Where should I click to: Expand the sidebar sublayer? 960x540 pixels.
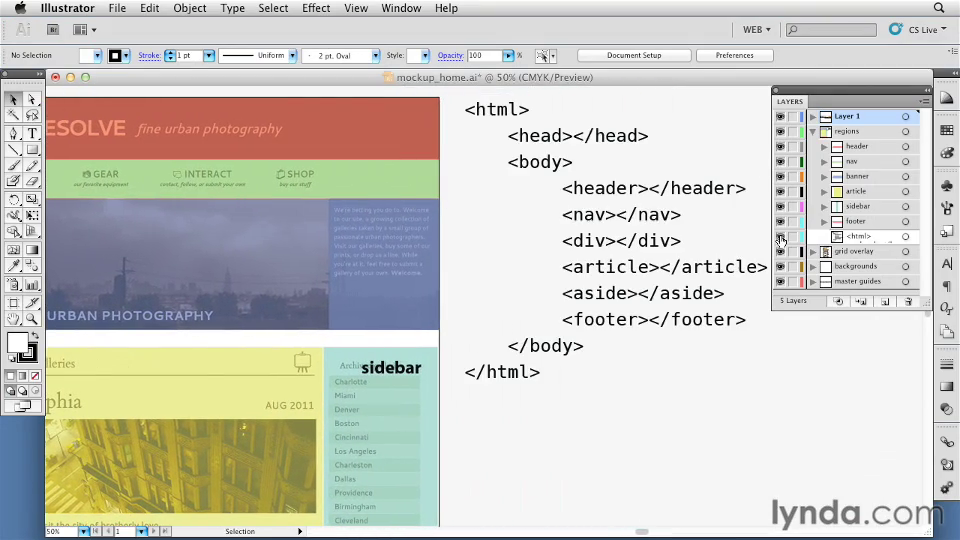click(824, 207)
